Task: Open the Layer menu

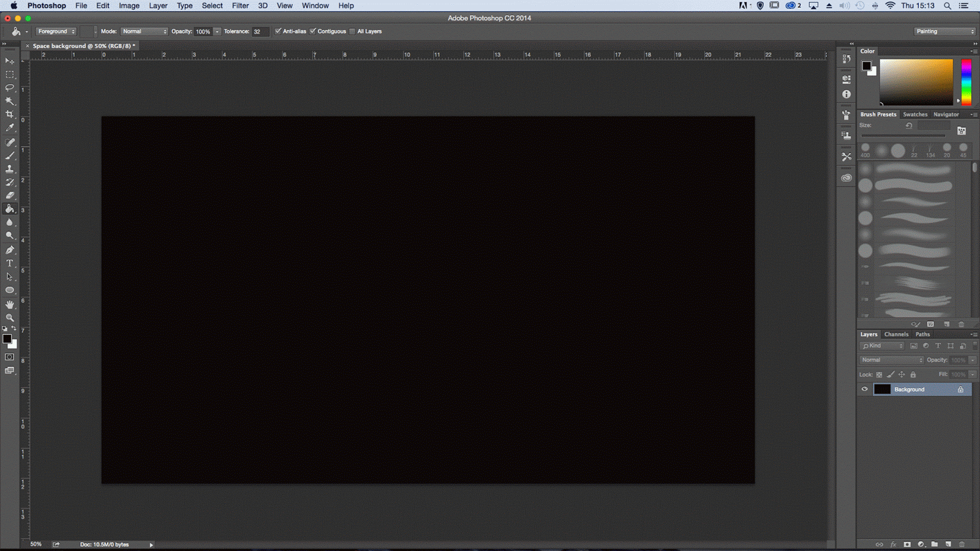Action: 158,6
